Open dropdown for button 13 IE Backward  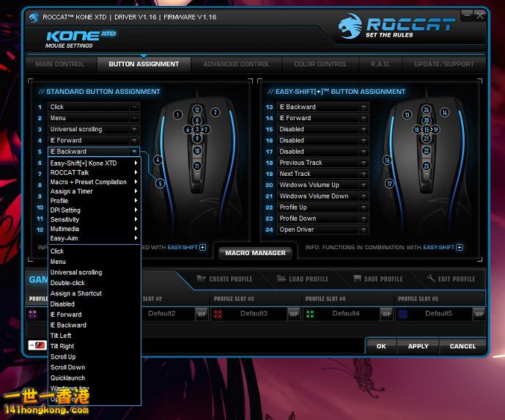(x=364, y=107)
